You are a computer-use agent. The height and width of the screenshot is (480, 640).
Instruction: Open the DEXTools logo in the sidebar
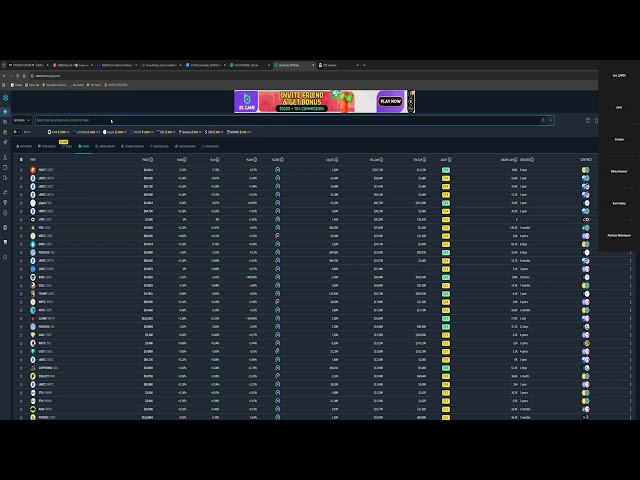point(5,98)
